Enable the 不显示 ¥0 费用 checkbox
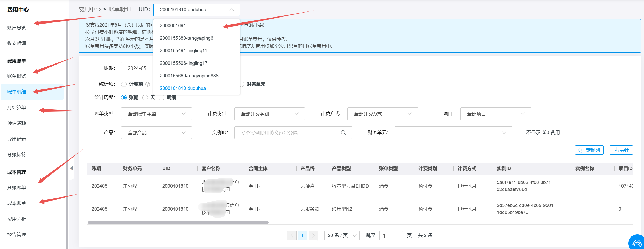 click(521, 133)
